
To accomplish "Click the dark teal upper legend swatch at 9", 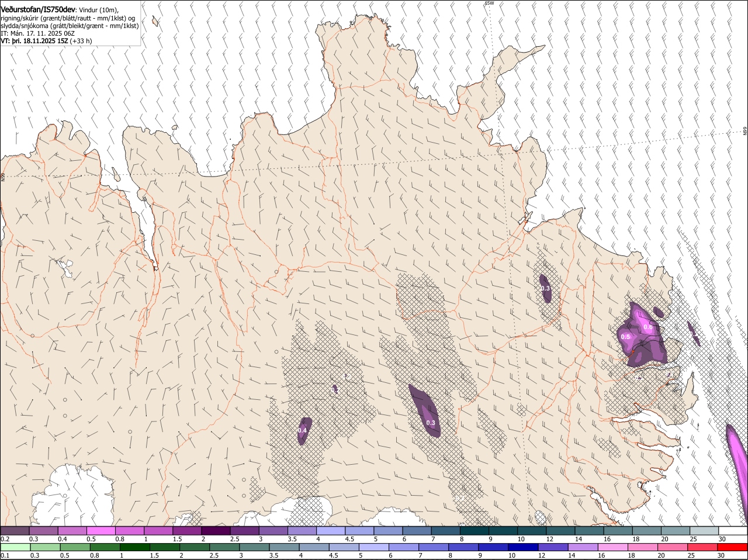I will coord(503,530).
